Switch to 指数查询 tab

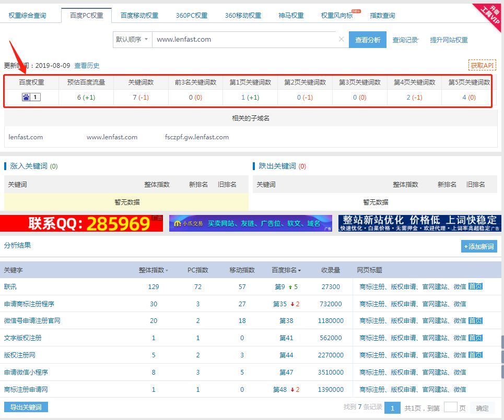pos(382,16)
